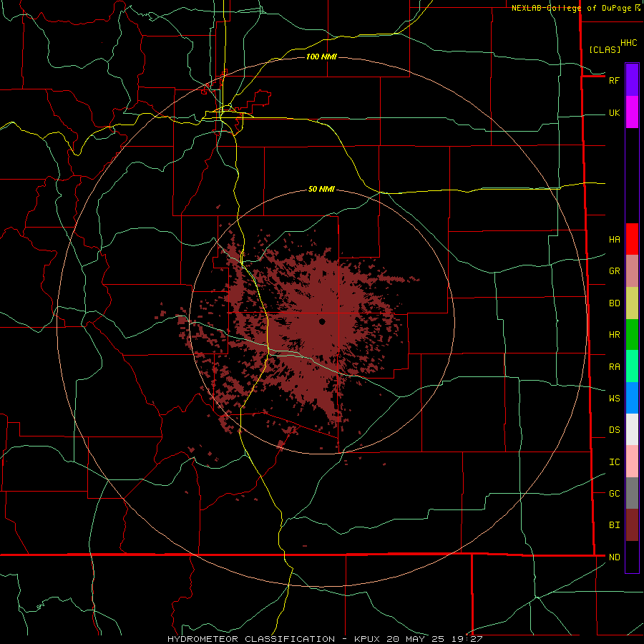Click the 'BD' legend label

[x=614, y=303]
